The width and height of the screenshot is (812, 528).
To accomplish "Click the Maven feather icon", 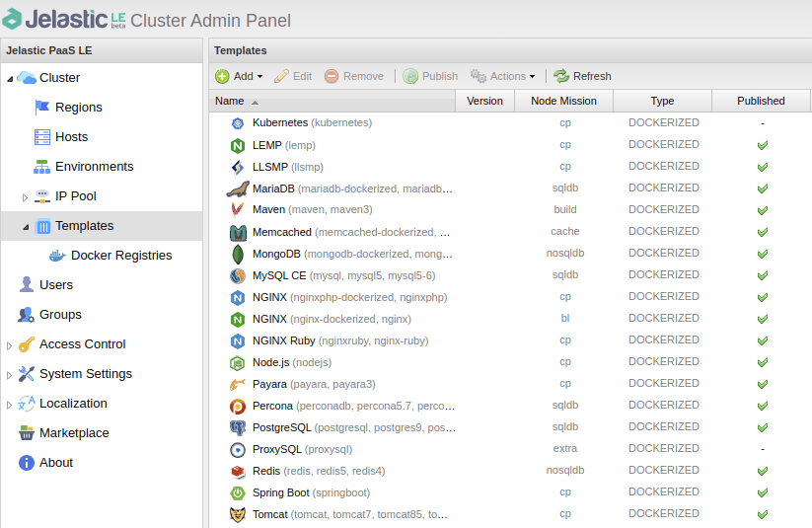I will (x=237, y=210).
